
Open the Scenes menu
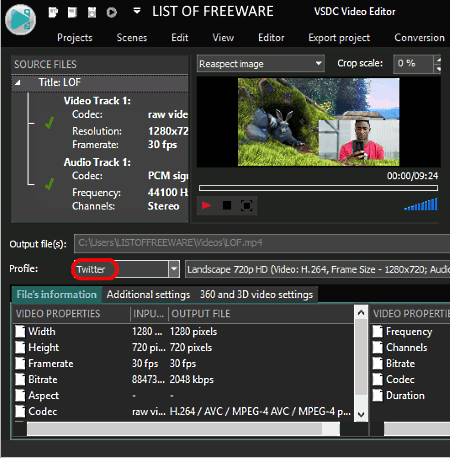[x=132, y=38]
